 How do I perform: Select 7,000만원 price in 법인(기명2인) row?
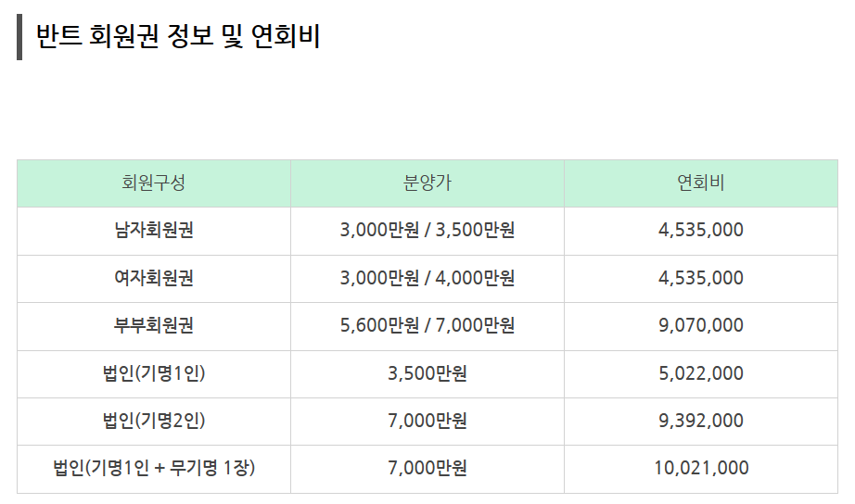point(427,421)
